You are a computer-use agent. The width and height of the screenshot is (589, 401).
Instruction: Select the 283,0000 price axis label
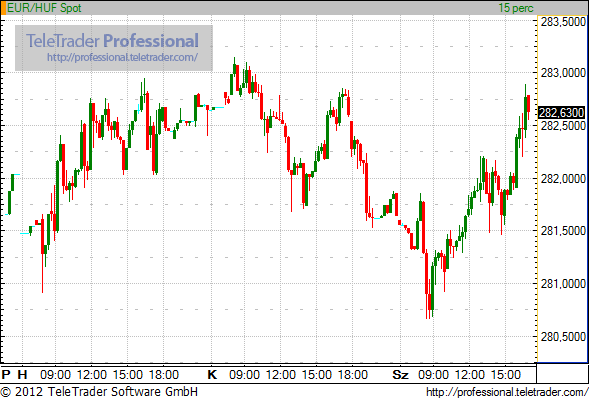[x=563, y=72]
